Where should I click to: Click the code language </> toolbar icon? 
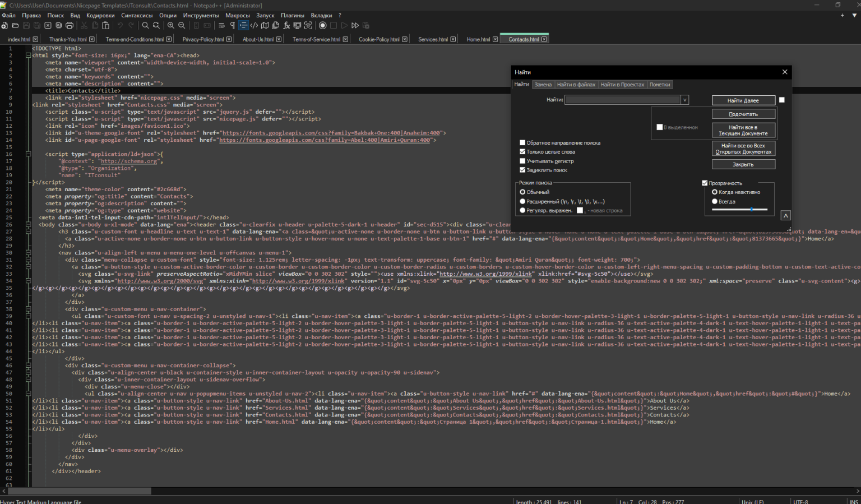point(254,25)
